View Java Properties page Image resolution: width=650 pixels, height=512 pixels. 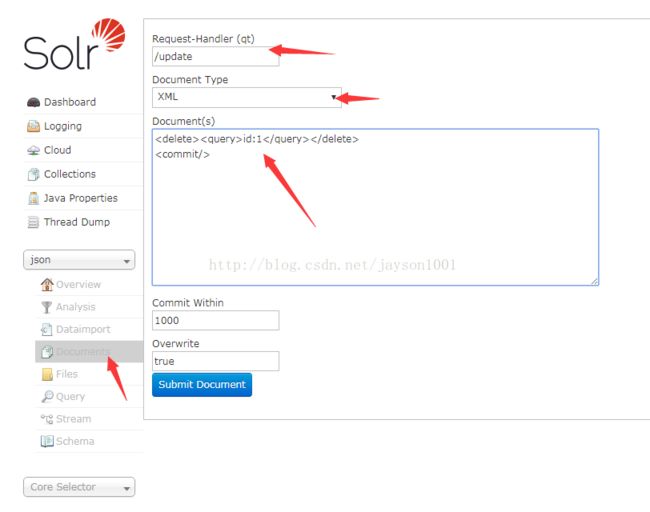81,198
